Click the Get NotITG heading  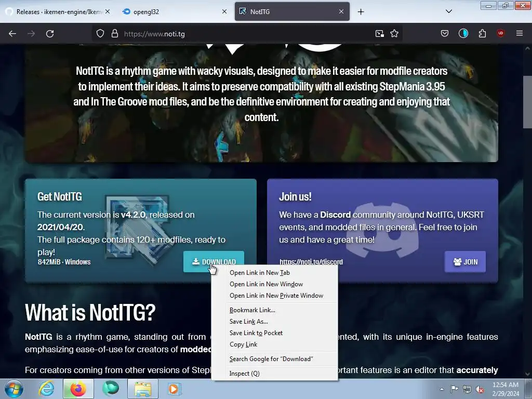(60, 196)
